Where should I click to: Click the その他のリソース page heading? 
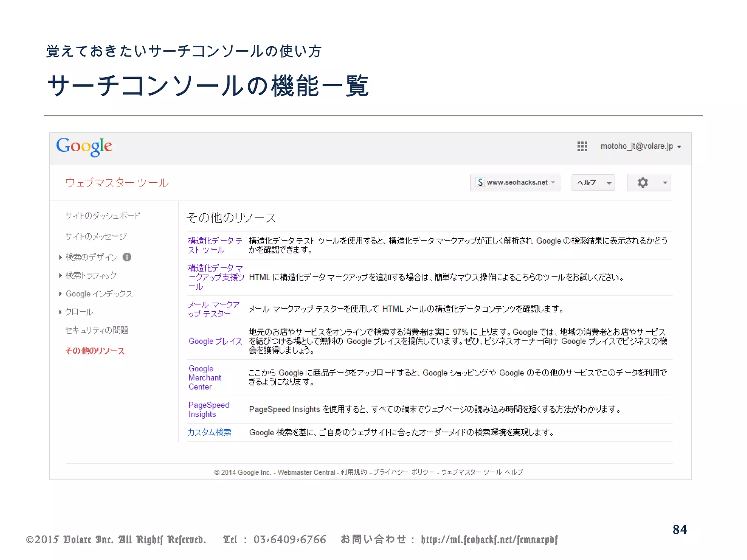point(231,218)
